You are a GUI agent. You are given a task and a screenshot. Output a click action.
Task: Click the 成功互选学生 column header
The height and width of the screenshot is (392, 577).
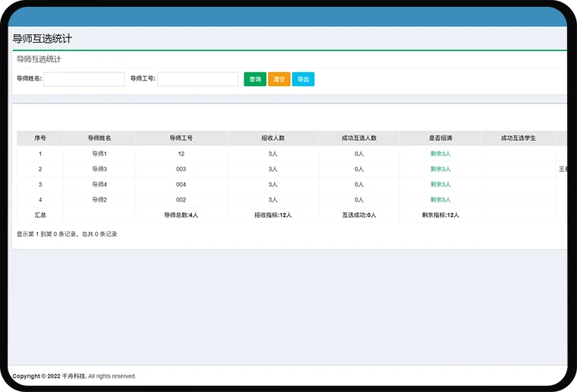pyautogui.click(x=518, y=139)
